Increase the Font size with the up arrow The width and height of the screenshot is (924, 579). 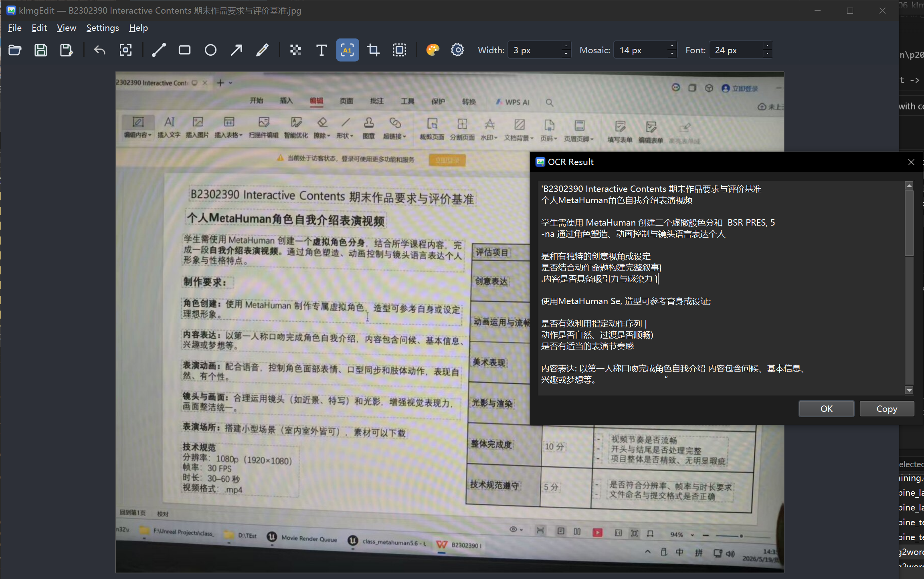pyautogui.click(x=767, y=46)
